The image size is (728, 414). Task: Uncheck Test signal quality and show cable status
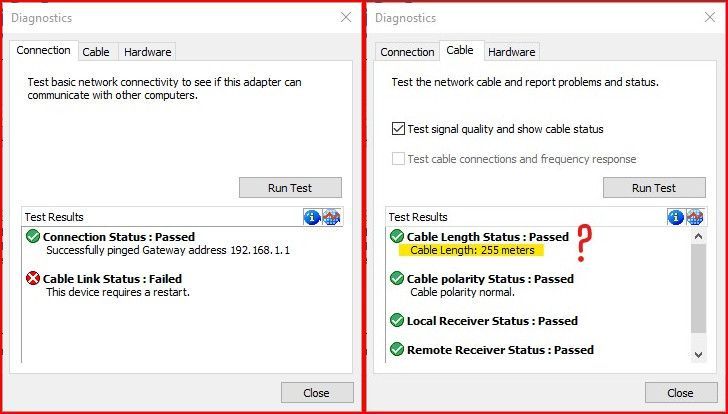coord(399,129)
